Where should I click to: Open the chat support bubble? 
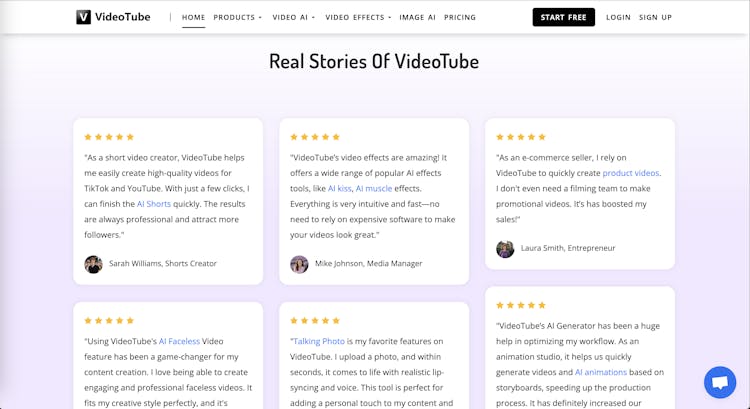click(719, 382)
